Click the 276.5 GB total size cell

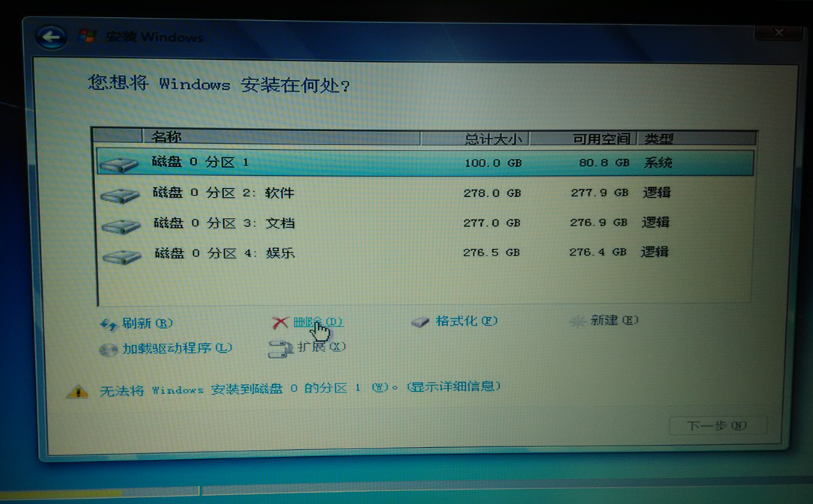[x=491, y=252]
